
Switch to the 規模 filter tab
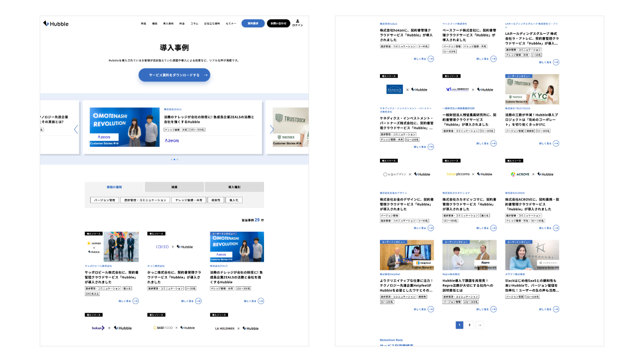click(x=174, y=187)
